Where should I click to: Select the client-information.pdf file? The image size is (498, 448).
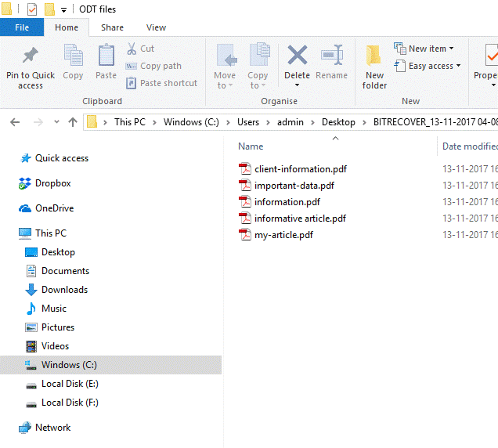click(300, 169)
